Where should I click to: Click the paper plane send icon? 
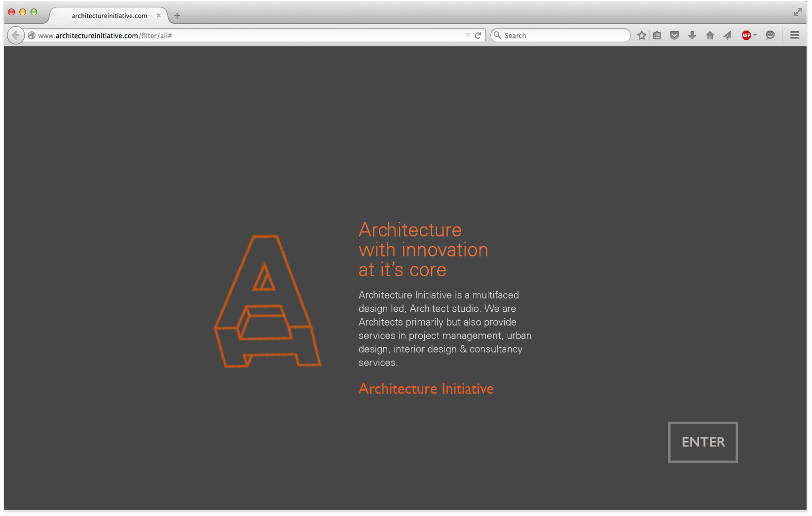[728, 36]
